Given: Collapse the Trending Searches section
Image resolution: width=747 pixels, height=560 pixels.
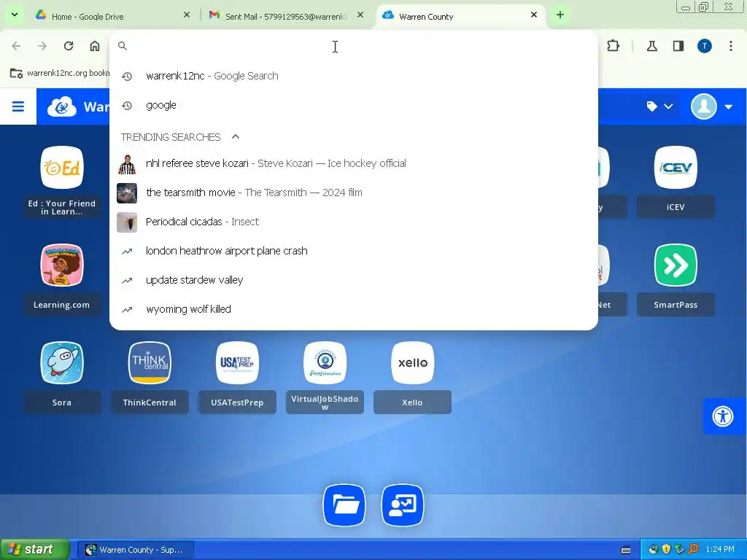Looking at the screenshot, I should pos(236,136).
